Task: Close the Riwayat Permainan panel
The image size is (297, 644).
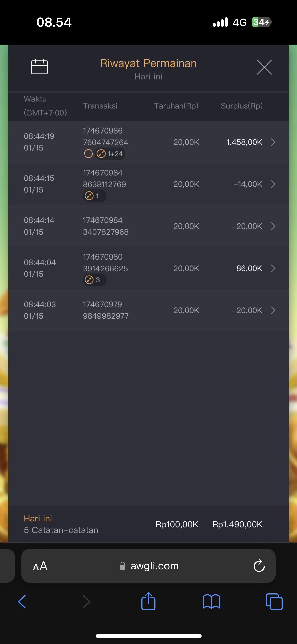Action: click(264, 67)
